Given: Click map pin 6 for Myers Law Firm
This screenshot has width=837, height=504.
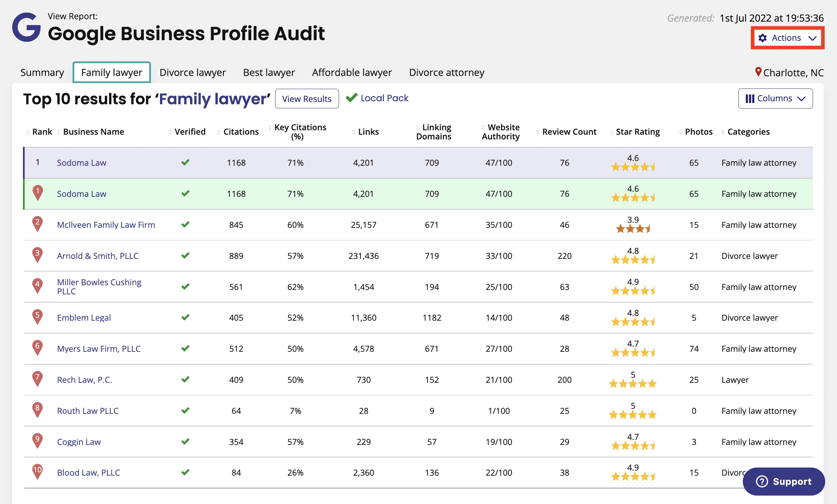Looking at the screenshot, I should click(x=37, y=348).
